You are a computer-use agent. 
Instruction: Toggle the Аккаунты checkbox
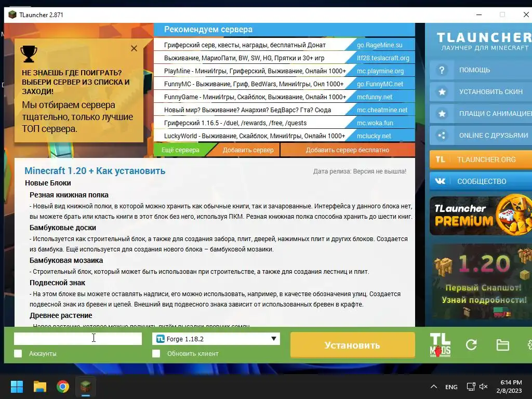pyautogui.click(x=18, y=353)
